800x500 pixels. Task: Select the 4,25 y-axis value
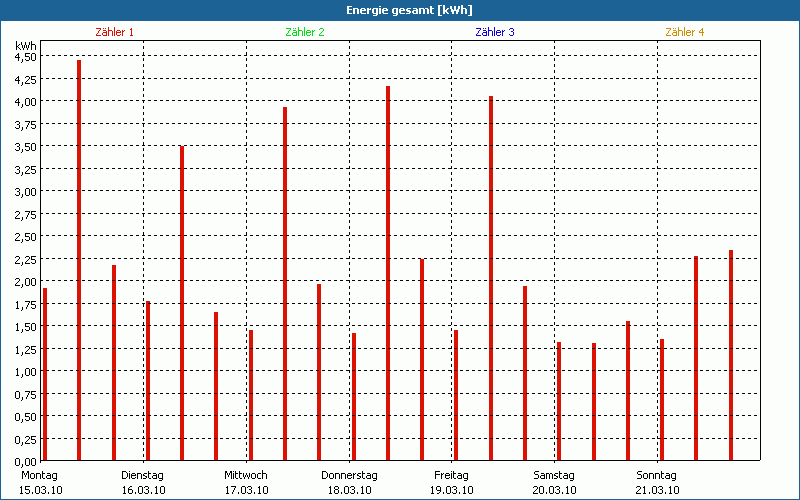click(26, 79)
